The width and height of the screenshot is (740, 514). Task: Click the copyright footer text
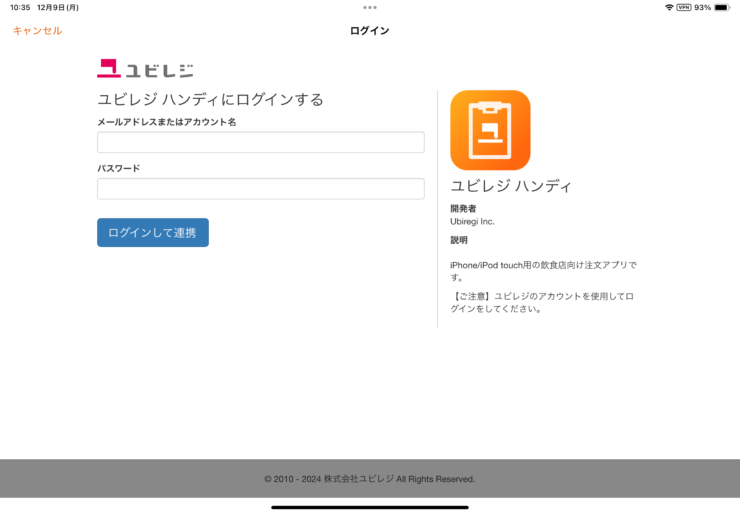coord(370,479)
